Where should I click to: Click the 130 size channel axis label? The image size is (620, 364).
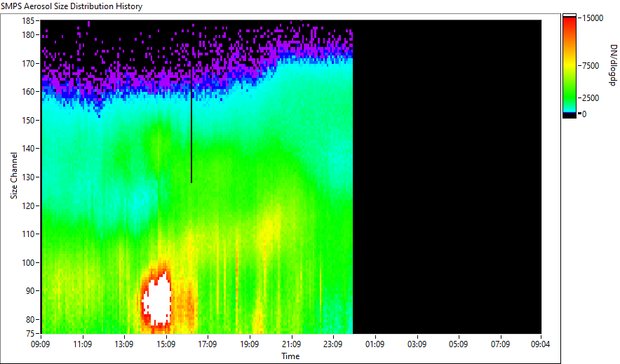tap(29, 177)
